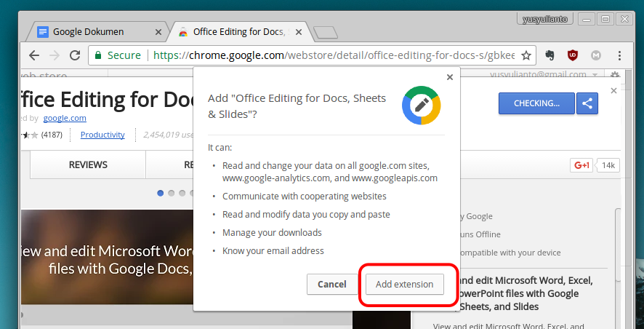
Task: Go forward to next page
Action: pyautogui.click(x=55, y=55)
